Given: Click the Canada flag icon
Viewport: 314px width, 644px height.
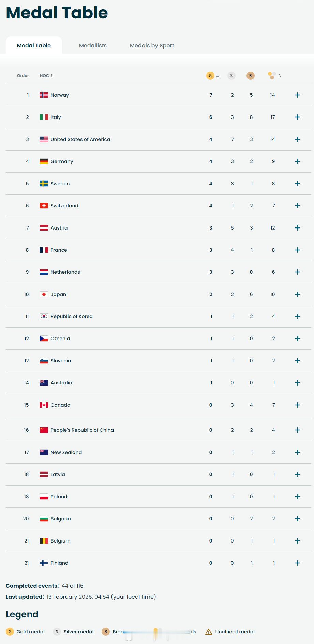Looking at the screenshot, I should coord(44,405).
